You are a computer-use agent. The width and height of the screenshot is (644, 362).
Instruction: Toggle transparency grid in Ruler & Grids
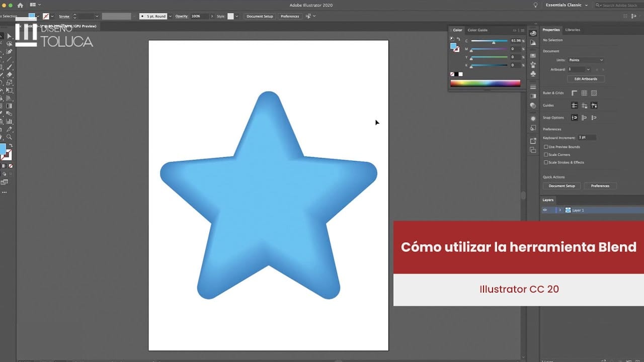pyautogui.click(x=594, y=93)
